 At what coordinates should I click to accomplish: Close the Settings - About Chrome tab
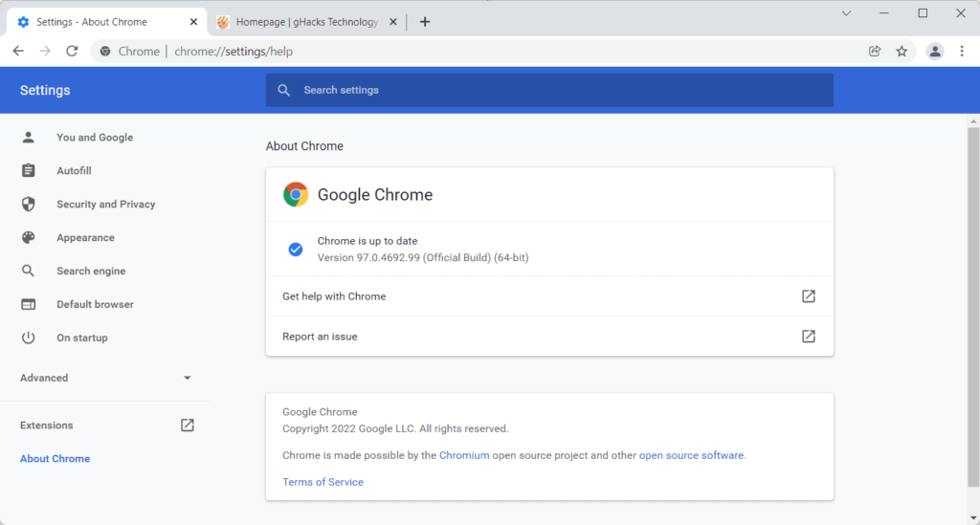[x=193, y=22]
